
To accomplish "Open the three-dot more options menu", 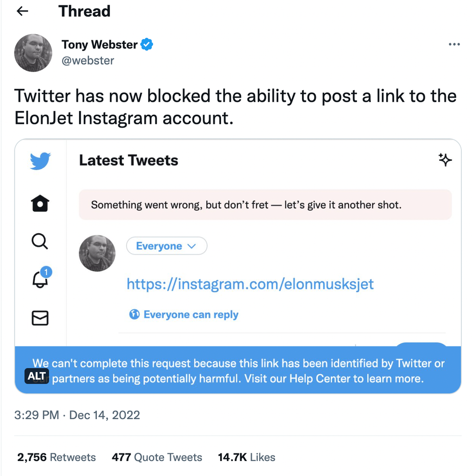I will 454,44.
